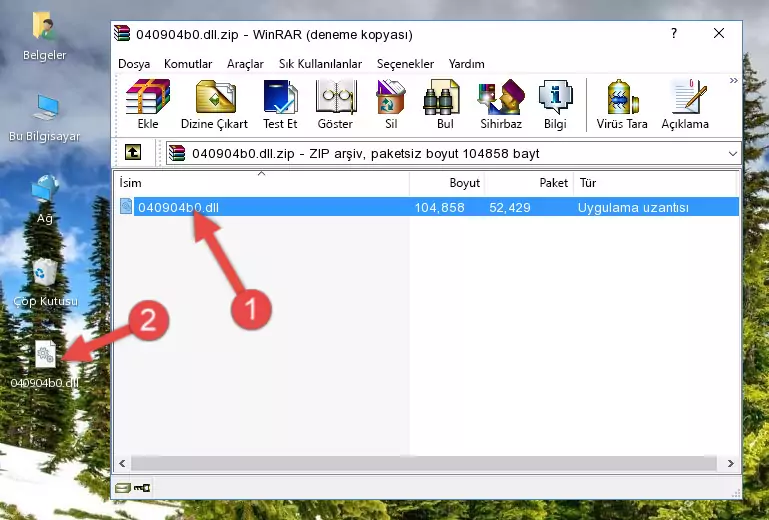Open the archive path dropdown
Image resolution: width=769 pixels, height=520 pixels.
tap(733, 154)
